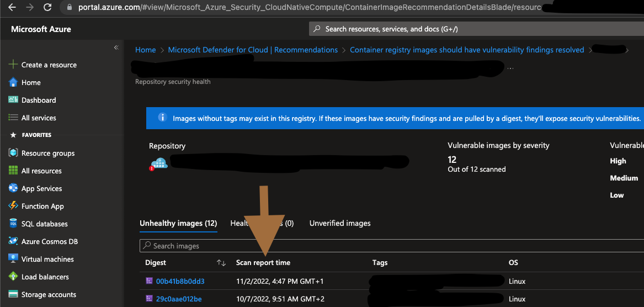Click the Load balancers diamond icon

13,277
